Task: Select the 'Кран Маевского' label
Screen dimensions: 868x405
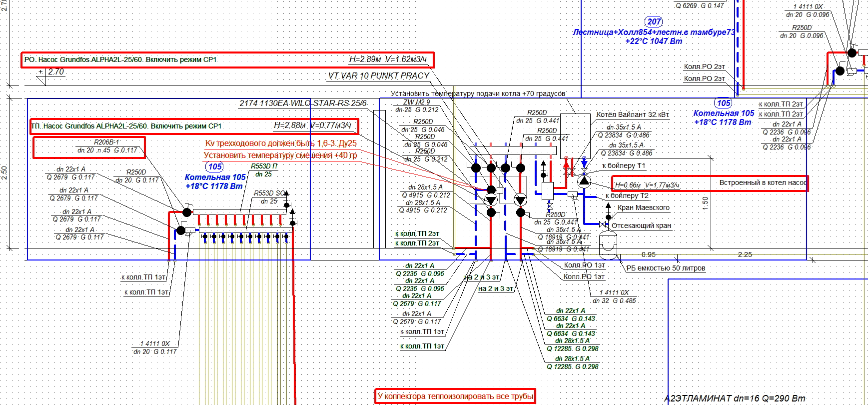Action: point(643,207)
